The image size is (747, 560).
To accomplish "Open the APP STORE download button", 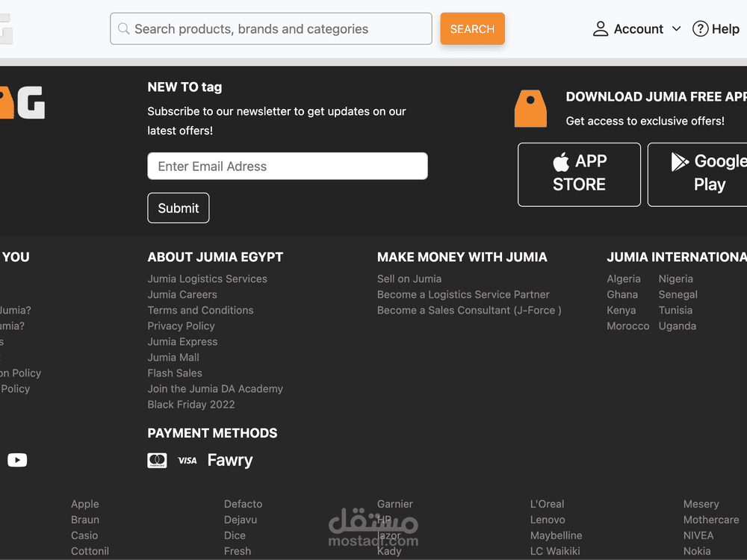I will click(x=579, y=174).
